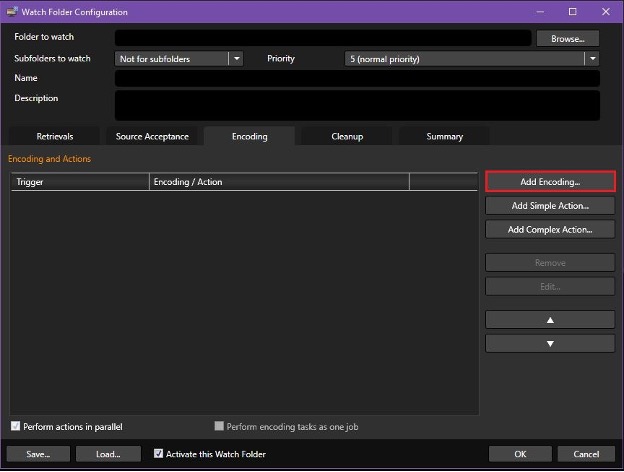Focus the Description text area
Screen dimensions: 624x472
(x=357, y=105)
